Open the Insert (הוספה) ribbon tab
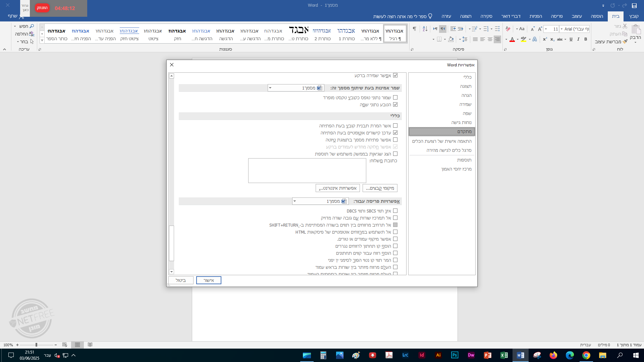 point(597,16)
